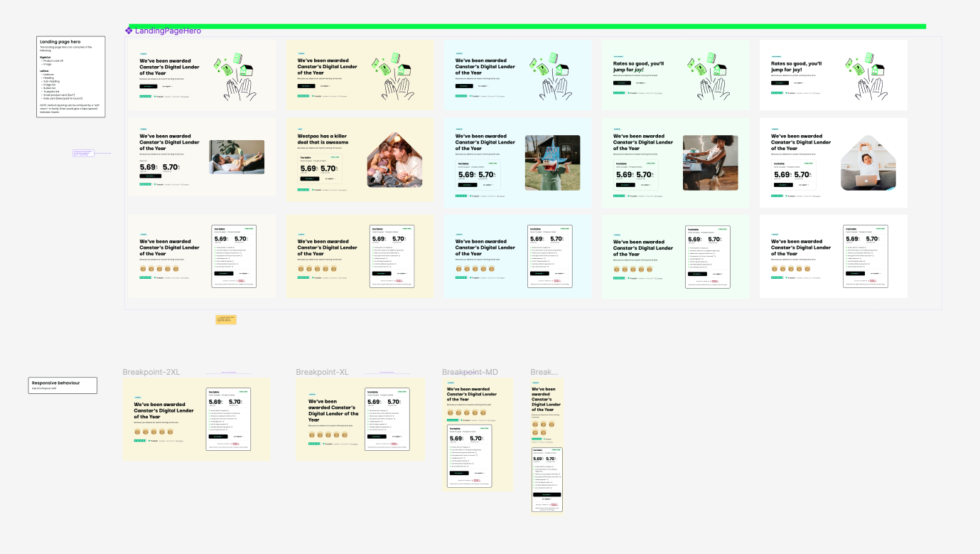Click award badges row in yellow third-row hero
The width and height of the screenshot is (980, 554).
[x=316, y=269]
